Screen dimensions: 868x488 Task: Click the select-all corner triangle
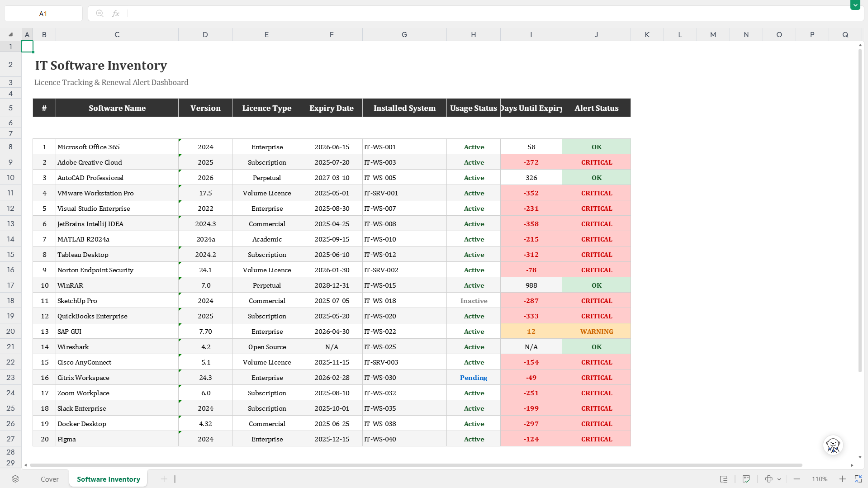[10, 34]
